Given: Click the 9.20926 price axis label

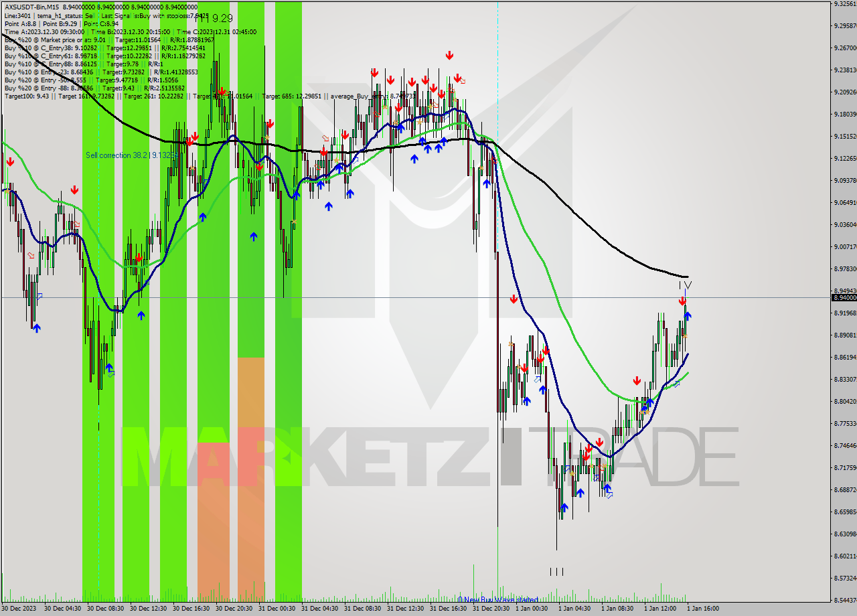Looking at the screenshot, I should coord(845,92).
